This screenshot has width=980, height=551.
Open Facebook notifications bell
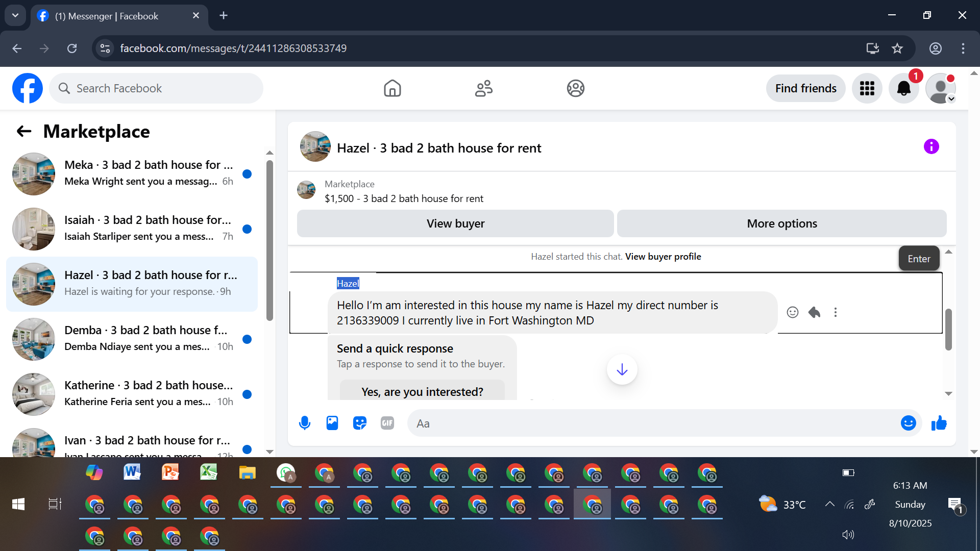point(903,89)
